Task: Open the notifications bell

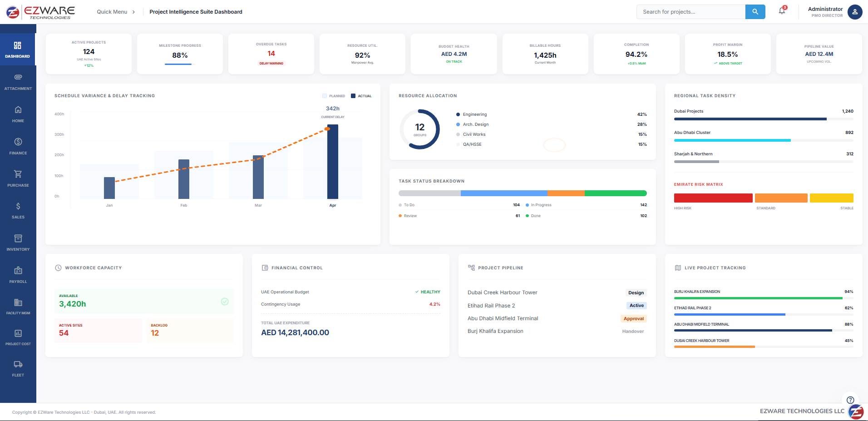Action: tap(782, 11)
